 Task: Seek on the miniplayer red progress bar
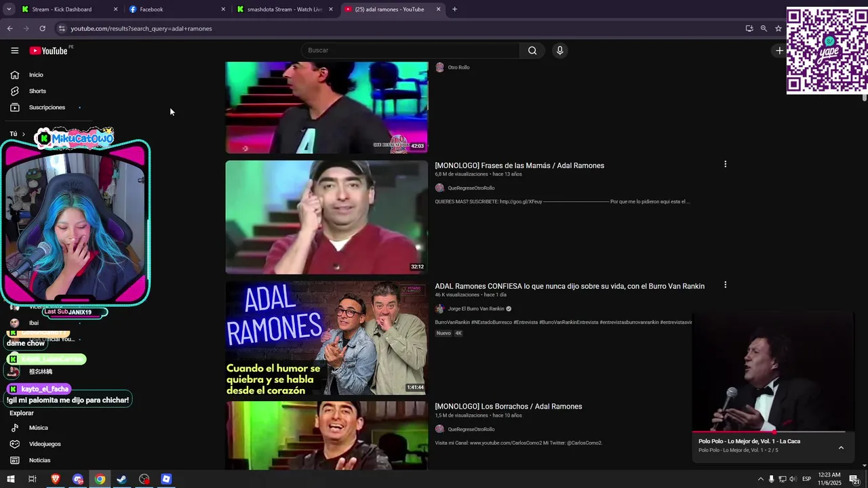coord(769,431)
